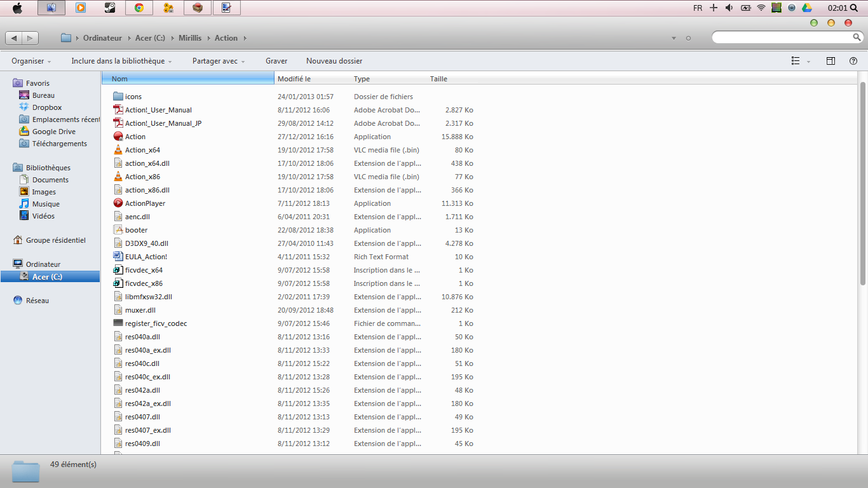Click the file list vertical scrollbar
Viewport: 868px width, 488px height.
(x=863, y=184)
